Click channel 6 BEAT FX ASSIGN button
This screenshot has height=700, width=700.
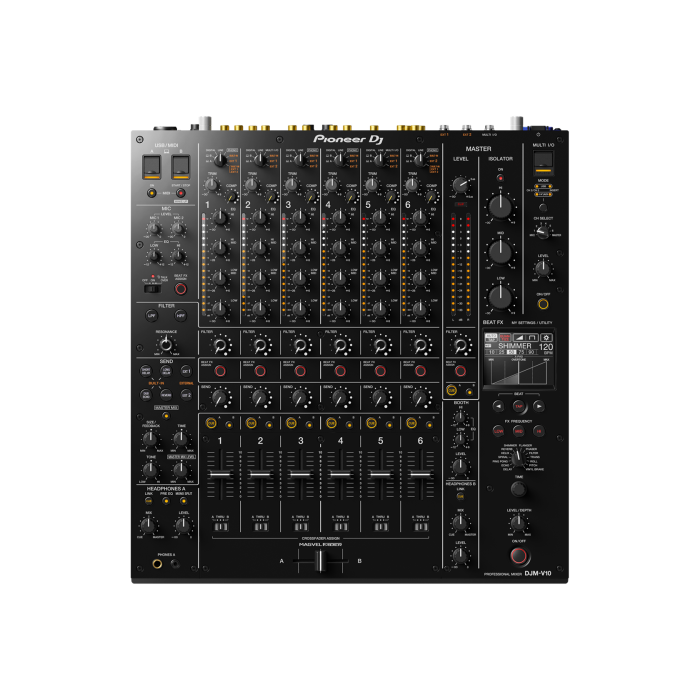click(x=420, y=371)
